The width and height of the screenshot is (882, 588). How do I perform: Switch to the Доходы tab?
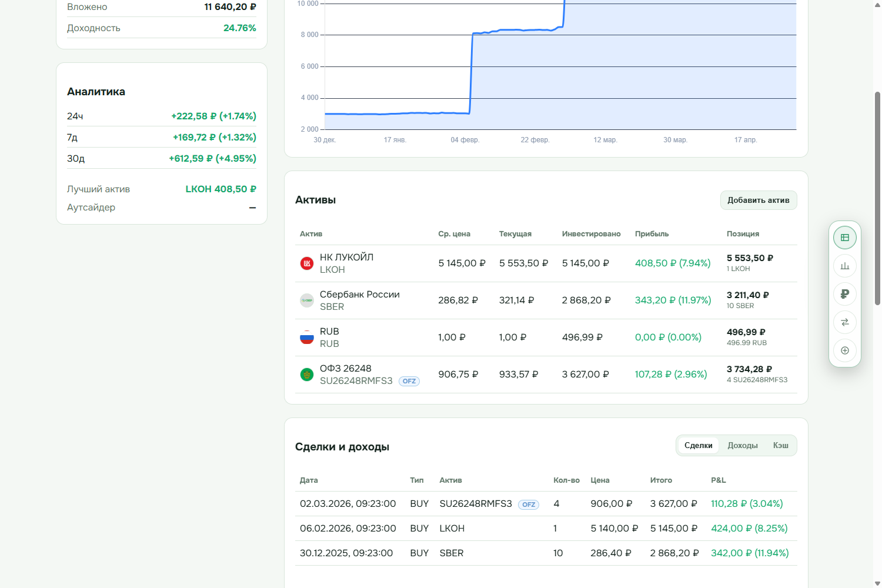point(743,445)
